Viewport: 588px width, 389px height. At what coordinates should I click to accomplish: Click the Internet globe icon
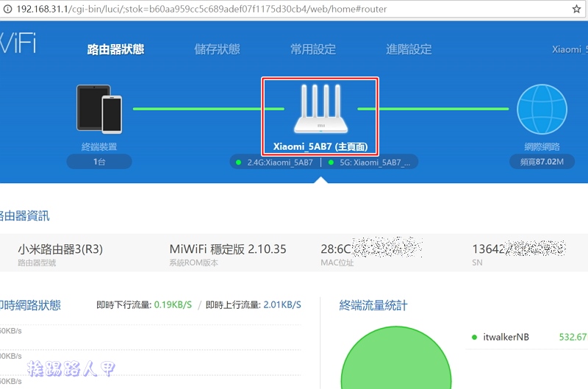(x=542, y=109)
